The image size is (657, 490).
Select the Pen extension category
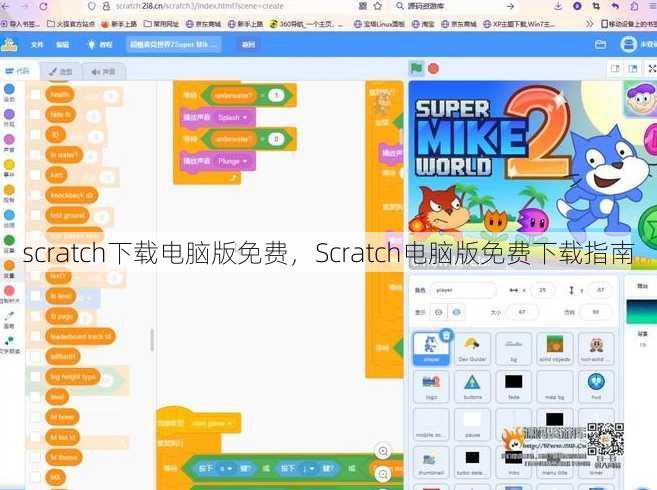9,319
